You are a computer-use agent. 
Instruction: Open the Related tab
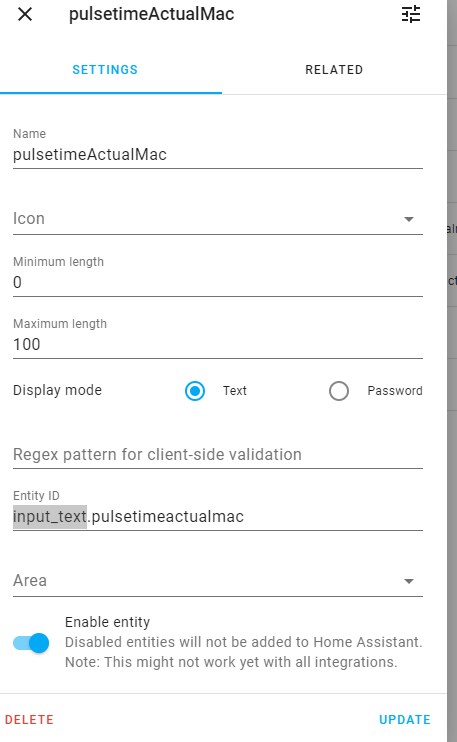334,70
